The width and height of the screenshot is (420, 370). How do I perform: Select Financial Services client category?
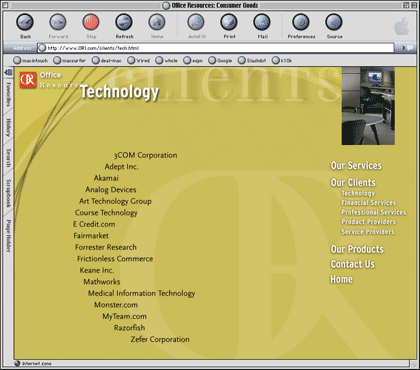[x=369, y=203]
